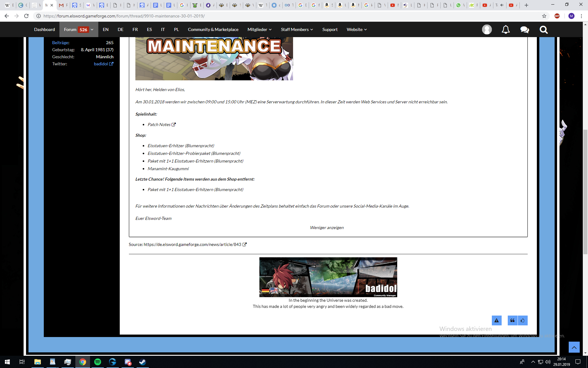Open volume control in system tray
Screen dimensions: 588x368
(x=548, y=362)
